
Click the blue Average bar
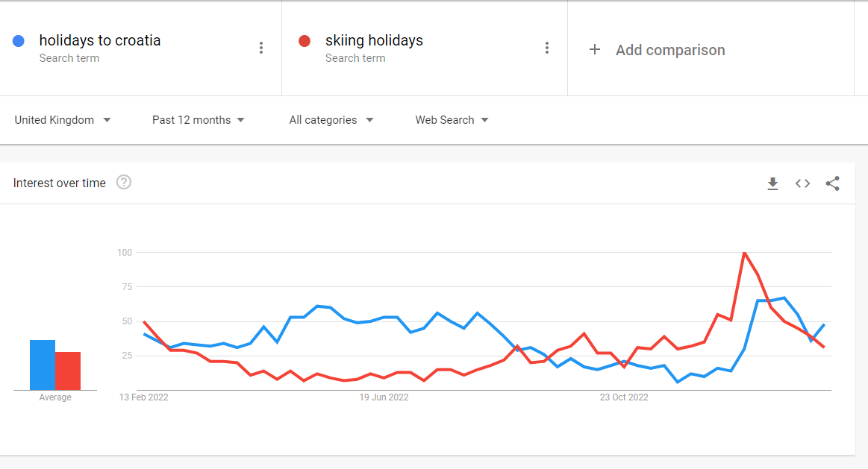[43, 365]
